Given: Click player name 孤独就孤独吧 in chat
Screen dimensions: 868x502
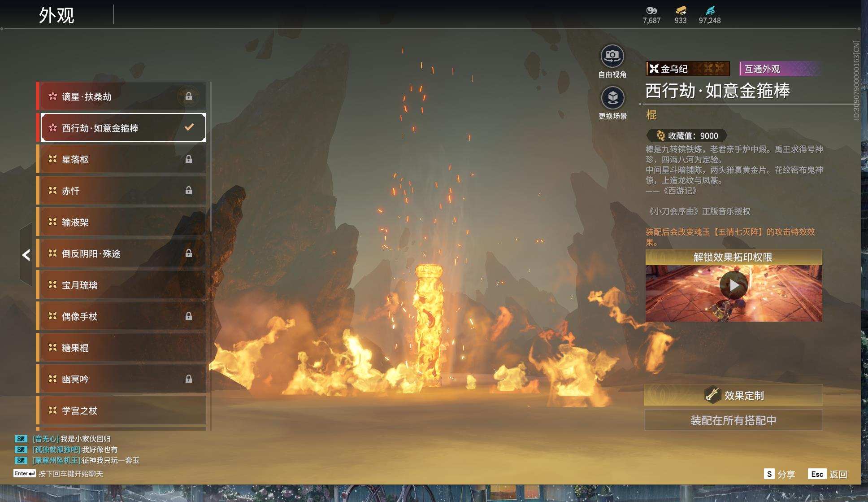Looking at the screenshot, I should tap(57, 450).
